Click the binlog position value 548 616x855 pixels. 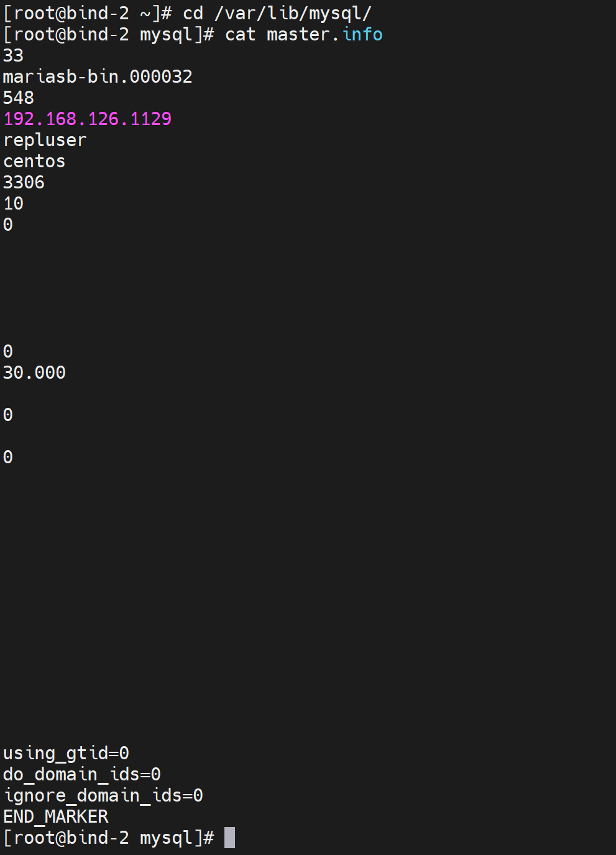point(19,98)
